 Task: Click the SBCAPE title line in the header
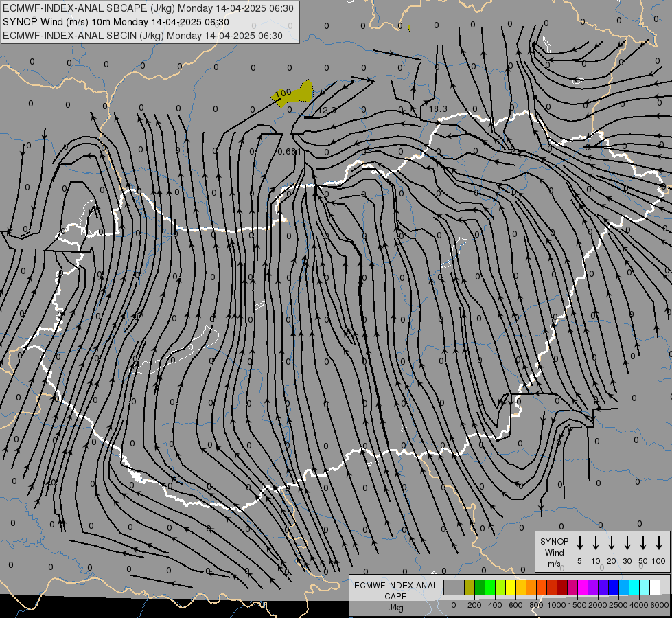[148, 8]
